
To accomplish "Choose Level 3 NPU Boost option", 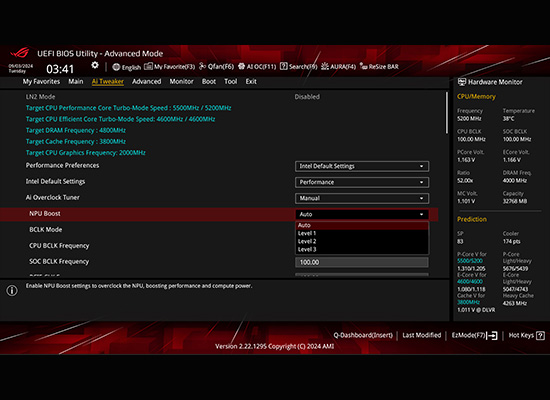I will coord(362,249).
